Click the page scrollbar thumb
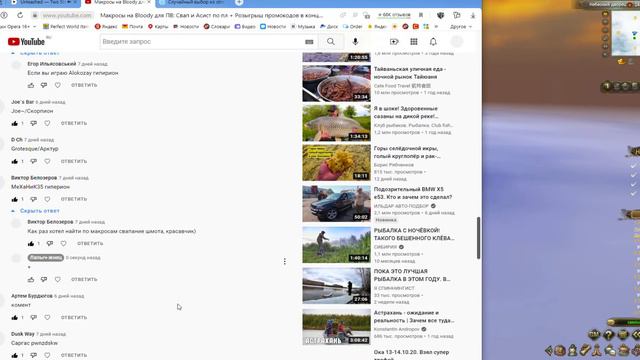The image size is (640, 360). [x=478, y=238]
